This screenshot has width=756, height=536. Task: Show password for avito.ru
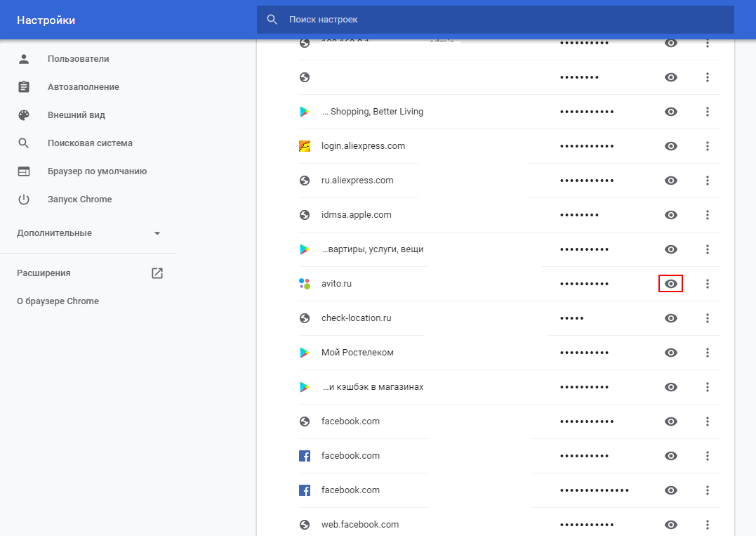pos(671,284)
